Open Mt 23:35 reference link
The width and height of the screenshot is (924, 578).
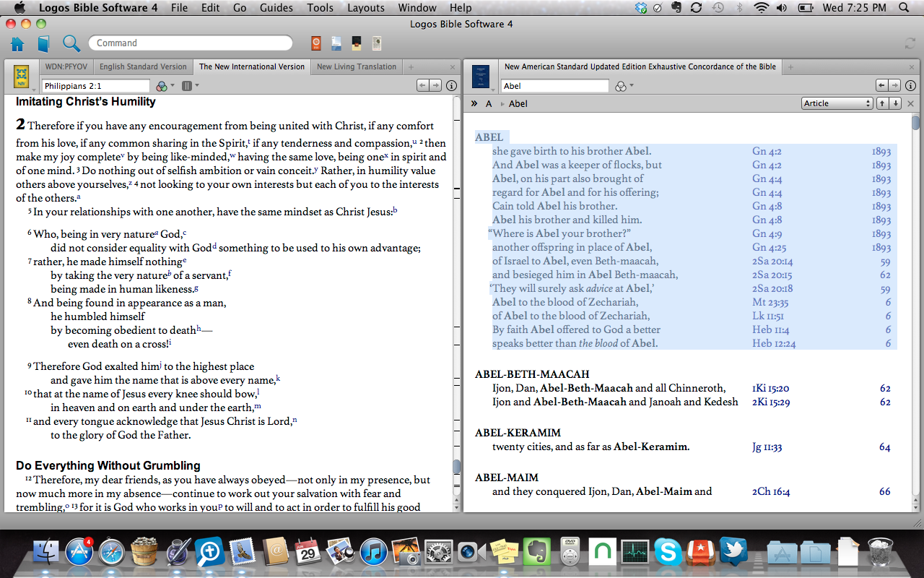pyautogui.click(x=770, y=302)
